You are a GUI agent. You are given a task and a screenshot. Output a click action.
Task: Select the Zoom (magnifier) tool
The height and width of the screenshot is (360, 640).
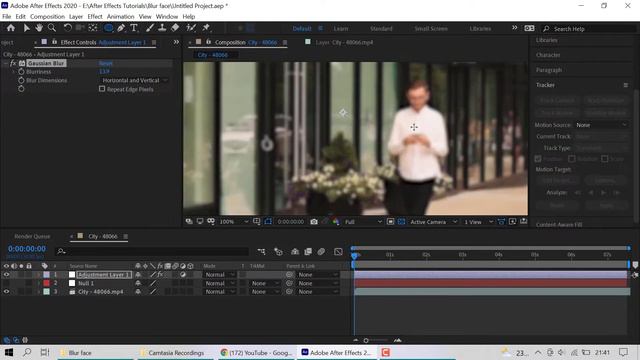[52, 28]
